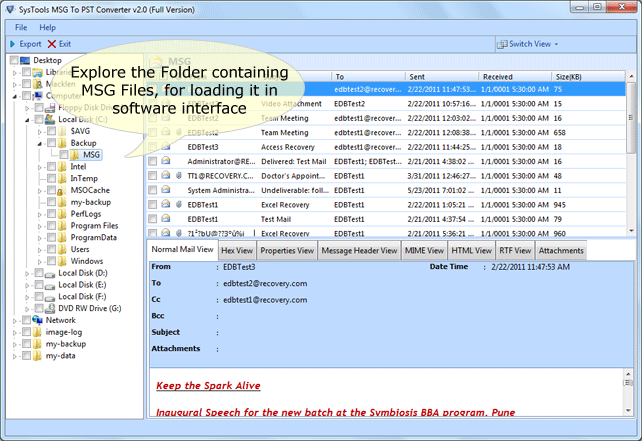The height and width of the screenshot is (441, 642).
Task: Expand the SAVG folder node
Action: coord(40,132)
